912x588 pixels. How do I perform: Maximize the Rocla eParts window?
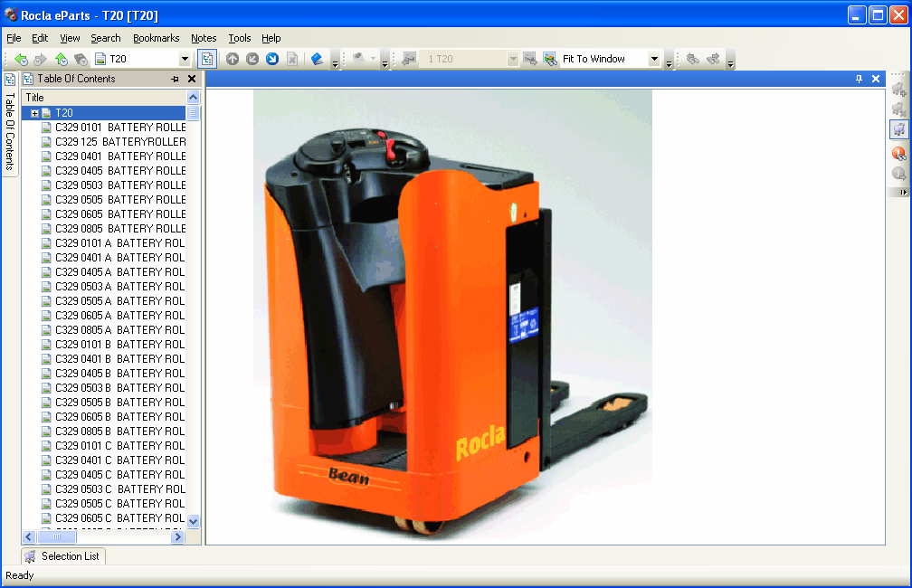[x=878, y=15]
